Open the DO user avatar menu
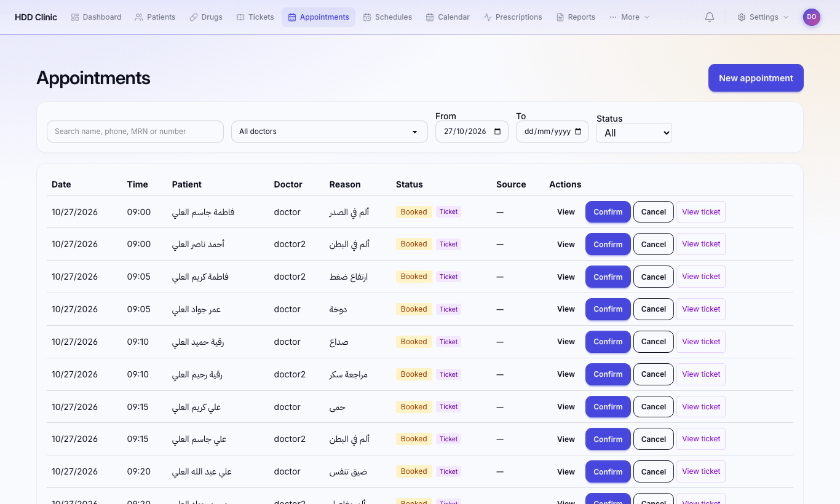Image resolution: width=840 pixels, height=504 pixels. (x=812, y=17)
